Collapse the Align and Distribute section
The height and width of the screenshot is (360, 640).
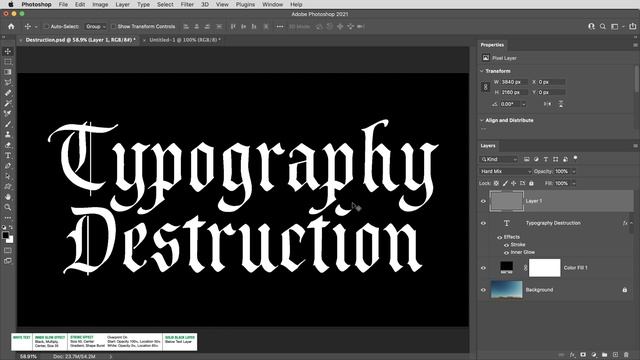point(482,120)
